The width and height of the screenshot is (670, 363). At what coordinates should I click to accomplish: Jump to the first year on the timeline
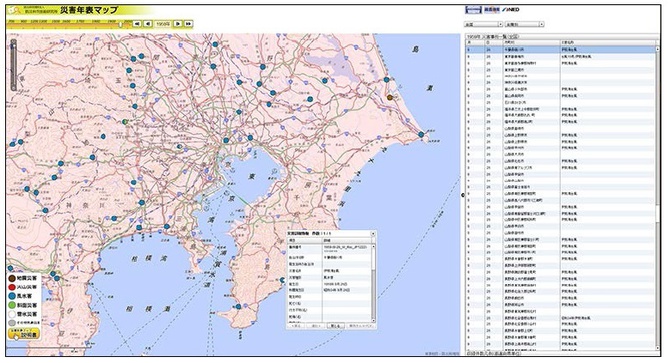(137, 24)
